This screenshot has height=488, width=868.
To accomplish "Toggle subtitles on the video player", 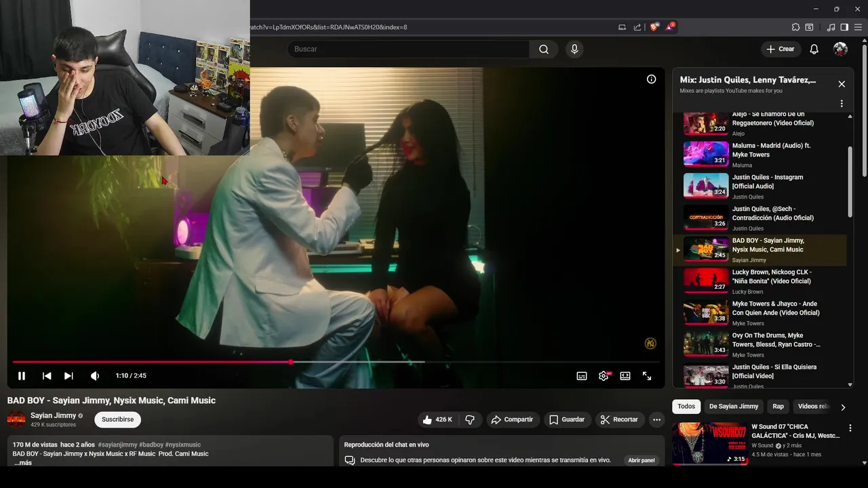I will click(x=582, y=375).
